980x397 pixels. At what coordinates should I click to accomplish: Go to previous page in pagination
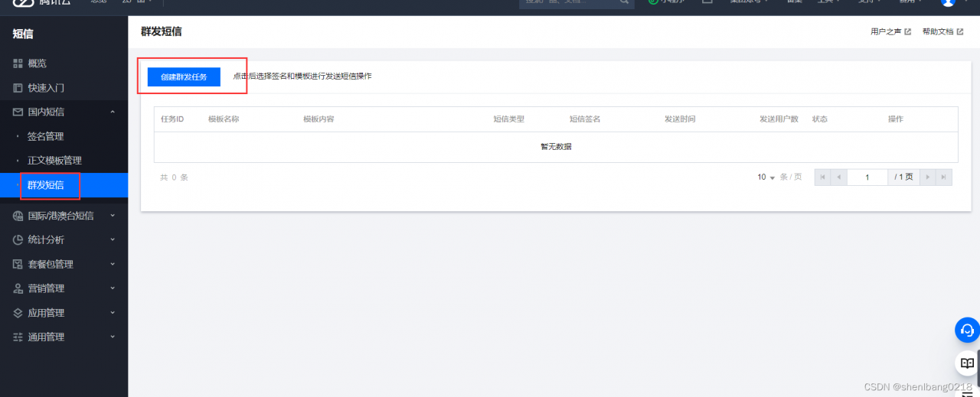[838, 177]
